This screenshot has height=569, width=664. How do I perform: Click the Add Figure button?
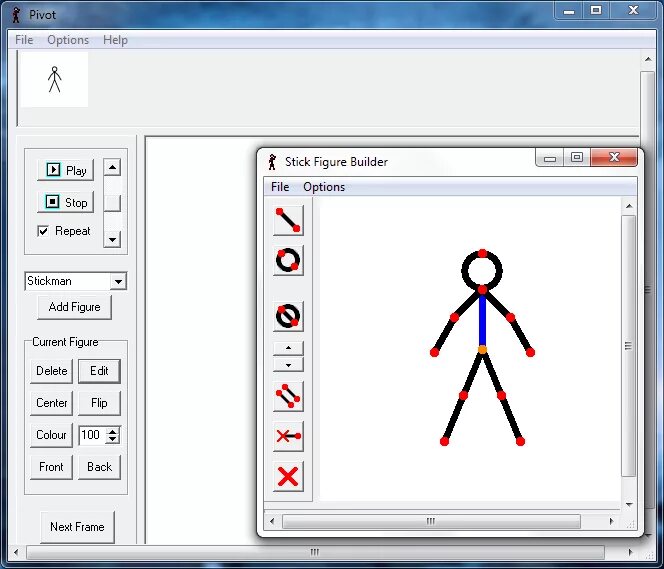pyautogui.click(x=75, y=307)
